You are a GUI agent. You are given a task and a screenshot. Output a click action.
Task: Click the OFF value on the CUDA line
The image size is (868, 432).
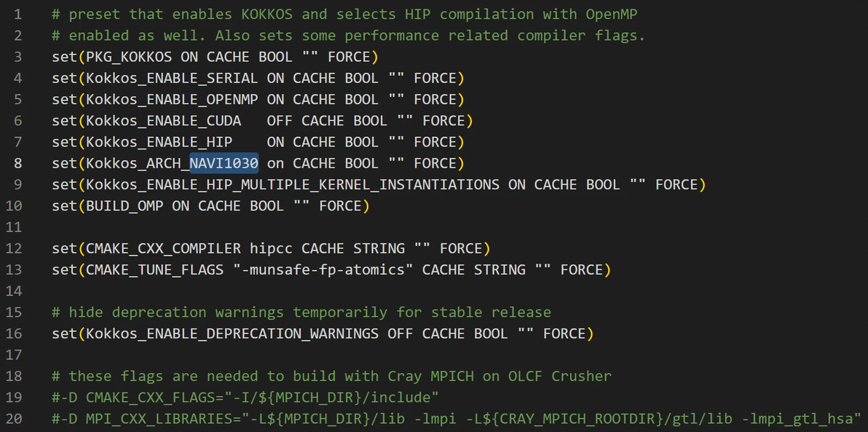[280, 120]
